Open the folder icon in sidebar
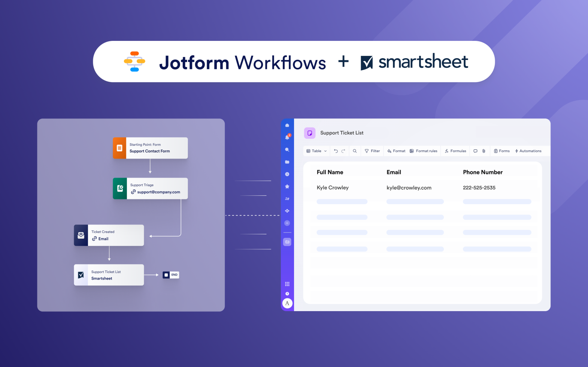The width and height of the screenshot is (588, 367). point(287,162)
